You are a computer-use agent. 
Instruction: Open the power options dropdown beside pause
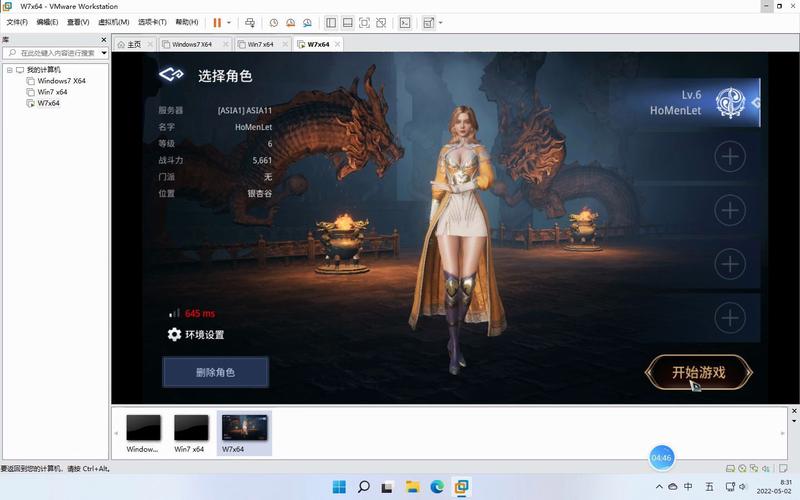pyautogui.click(x=229, y=23)
